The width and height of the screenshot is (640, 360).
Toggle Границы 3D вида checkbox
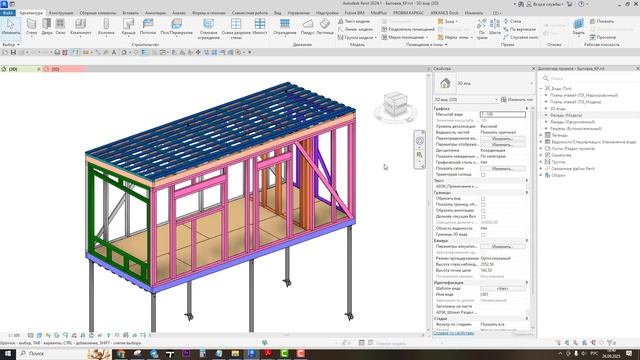click(x=483, y=235)
